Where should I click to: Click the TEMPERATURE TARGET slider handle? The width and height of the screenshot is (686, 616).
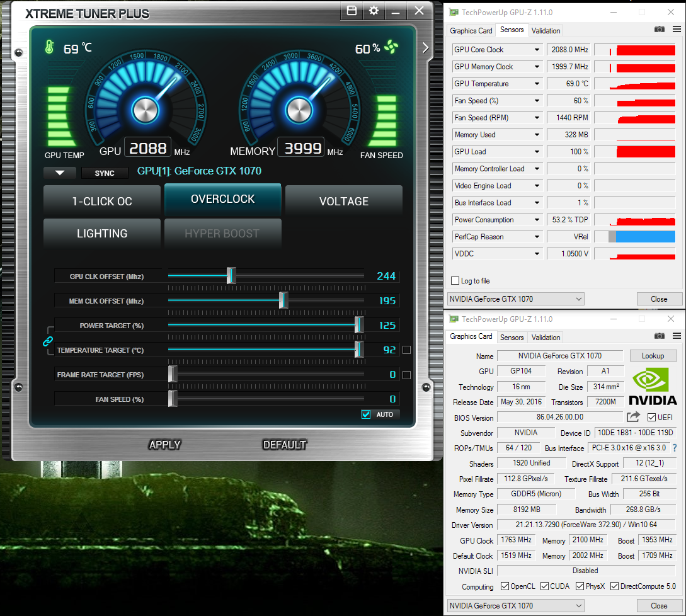tap(359, 349)
